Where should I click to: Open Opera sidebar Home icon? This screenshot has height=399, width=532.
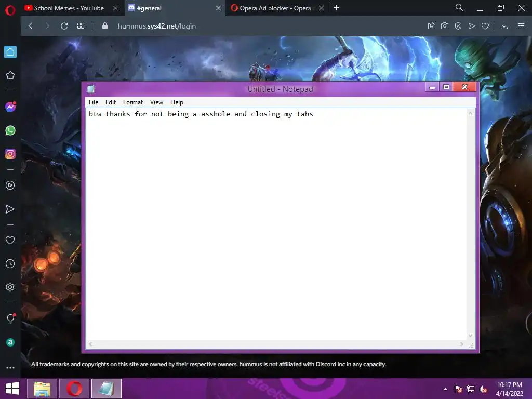[10, 52]
